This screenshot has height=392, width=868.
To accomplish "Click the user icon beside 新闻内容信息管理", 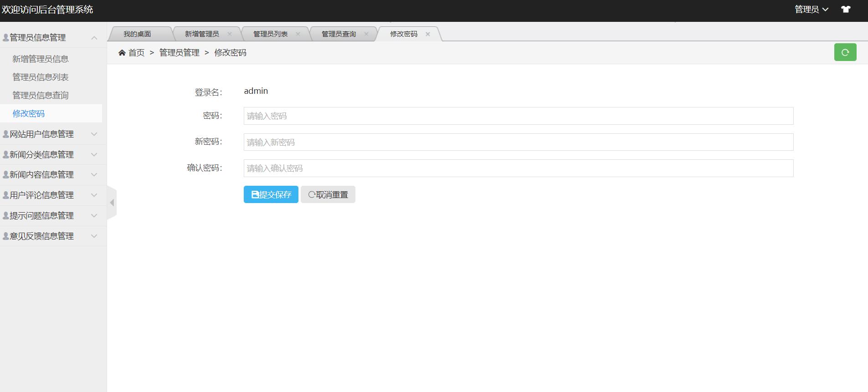I will [5, 175].
